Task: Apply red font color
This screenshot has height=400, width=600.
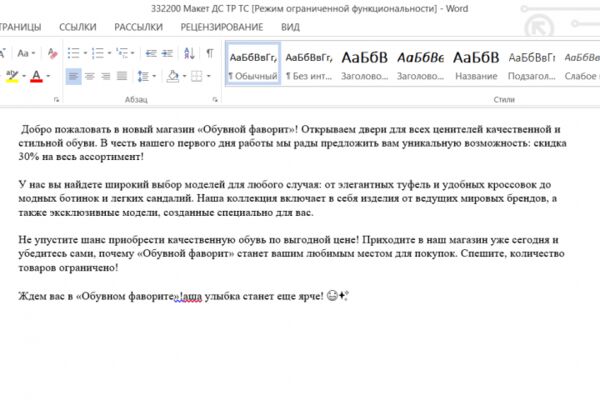Action: coord(36,76)
